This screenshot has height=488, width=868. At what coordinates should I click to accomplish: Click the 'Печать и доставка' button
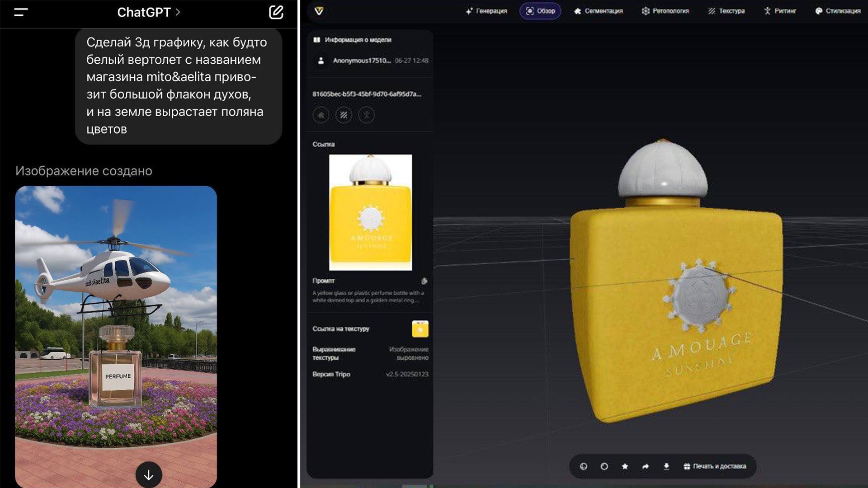pos(715,466)
